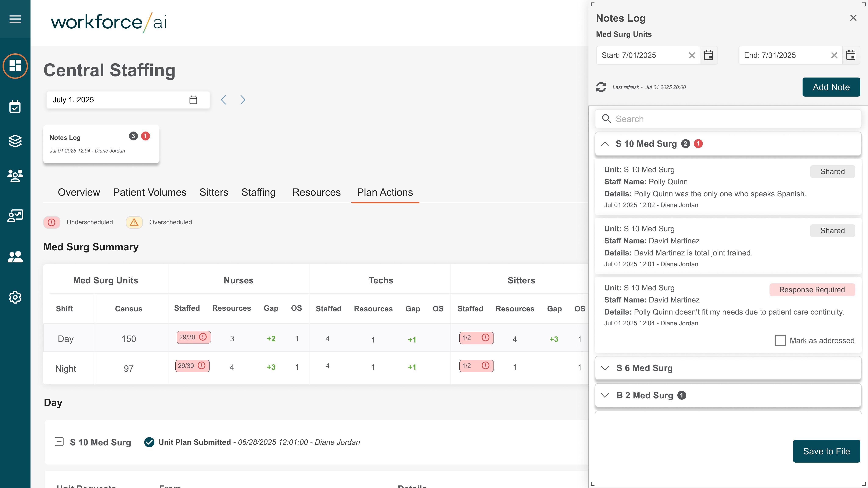Clear the End date field

(834, 55)
